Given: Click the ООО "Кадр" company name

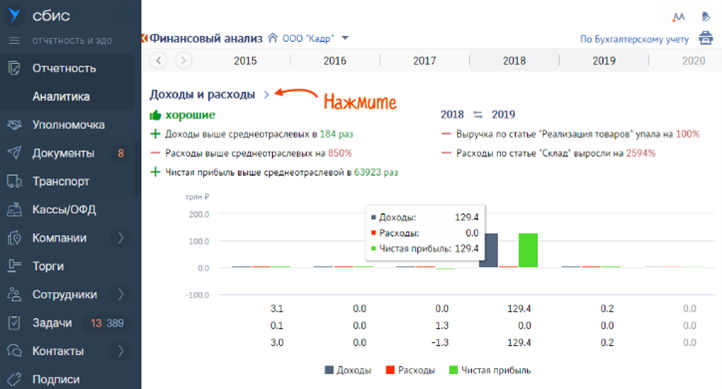Looking at the screenshot, I should (x=308, y=38).
